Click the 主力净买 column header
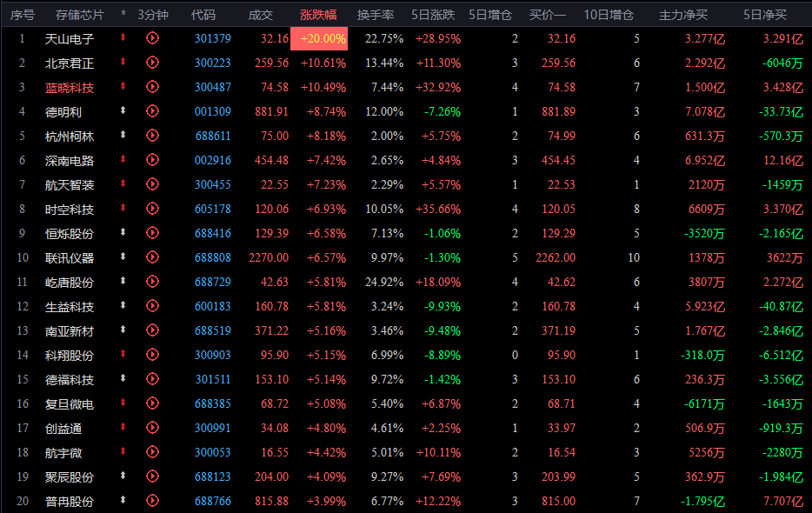Screen dimensions: 812x513 (683, 15)
